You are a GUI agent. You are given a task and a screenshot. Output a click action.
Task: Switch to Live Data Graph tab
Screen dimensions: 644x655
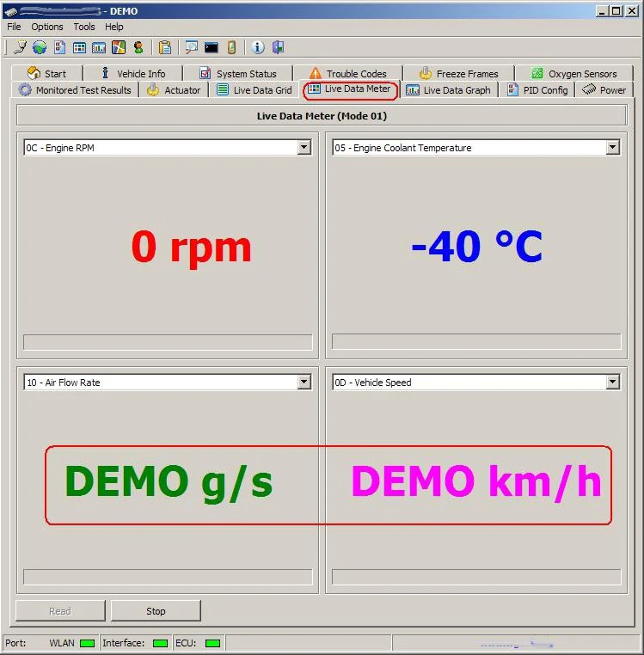tap(449, 89)
